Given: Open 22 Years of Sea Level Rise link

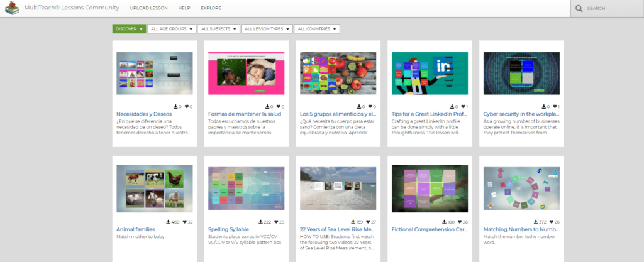Looking at the screenshot, I should click(338, 229).
